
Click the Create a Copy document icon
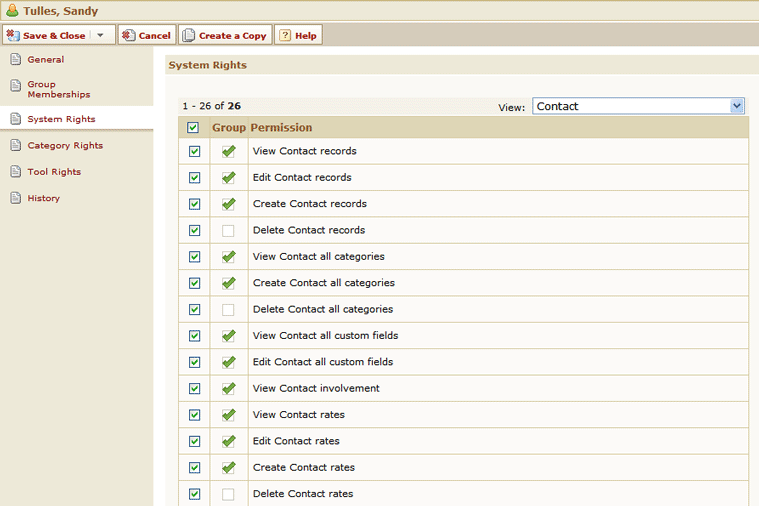point(189,35)
